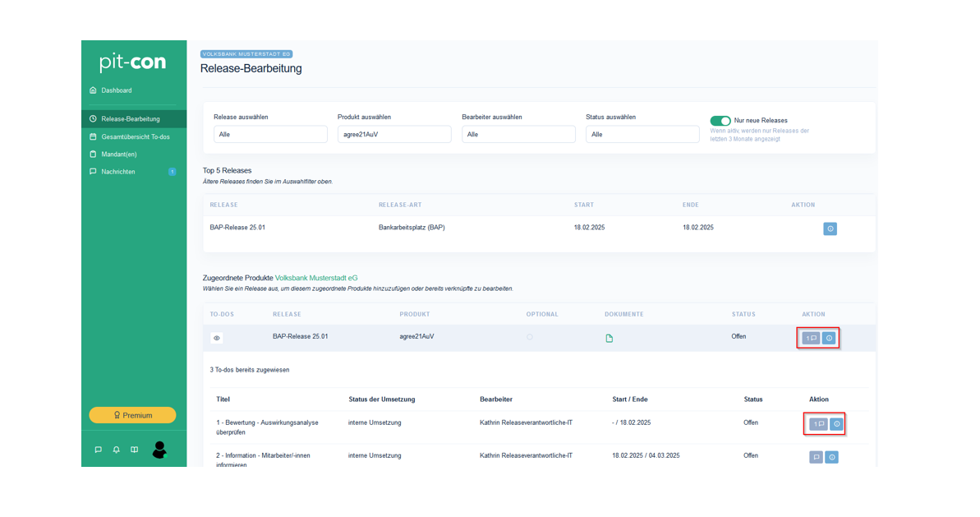Open 'Gesamtübersicht To-dos' menu item
Viewport: 980px width, 517px height.
(135, 136)
